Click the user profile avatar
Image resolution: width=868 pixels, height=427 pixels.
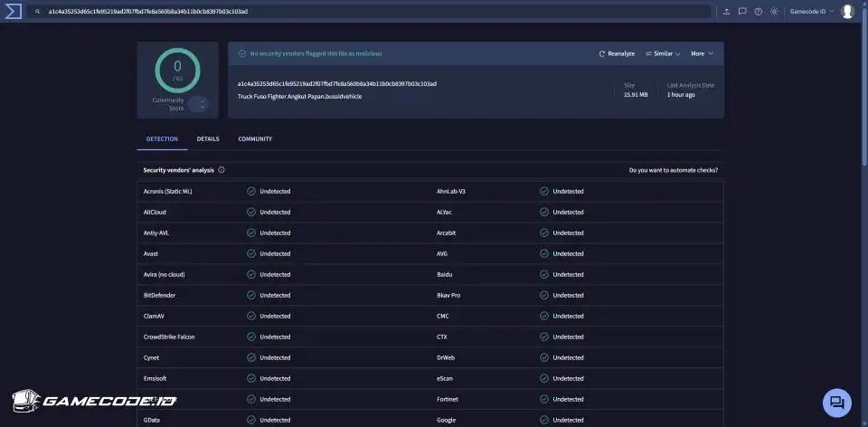coord(847,12)
